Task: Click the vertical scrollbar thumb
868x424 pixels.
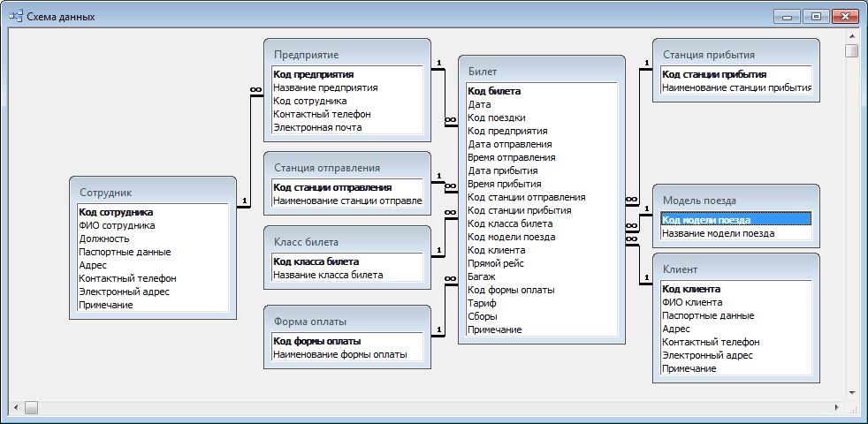Action: [x=851, y=50]
